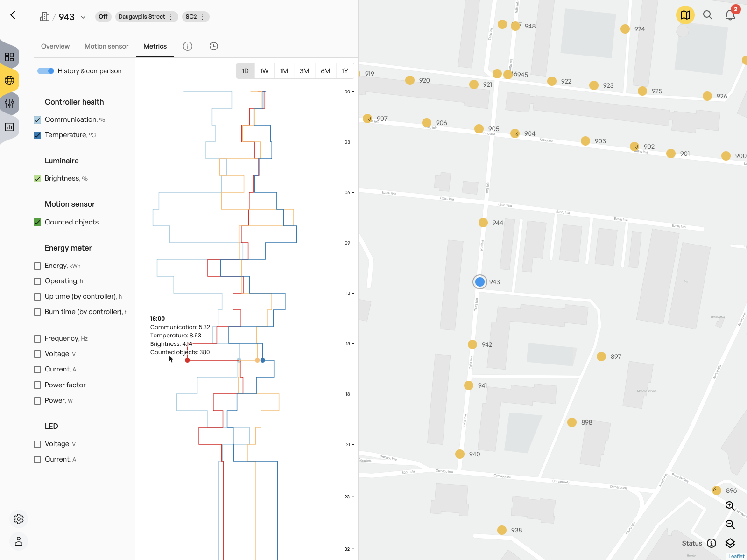Switch to the Overview tab

click(x=55, y=46)
